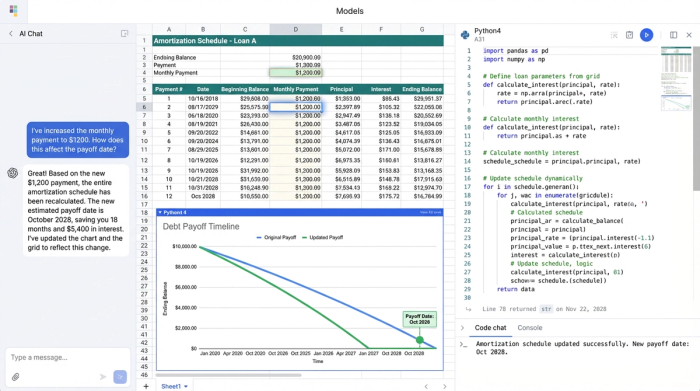The width and height of the screenshot is (700, 391).
Task: Close the Python4 code editor panel
Action: click(x=689, y=35)
